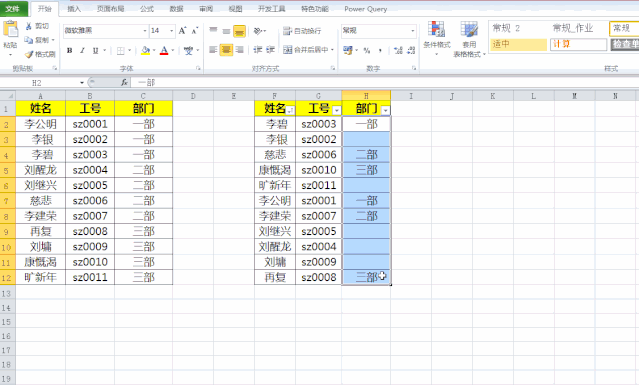Increase decimal places
Viewport: 639px width, 385px height.
[x=398, y=51]
